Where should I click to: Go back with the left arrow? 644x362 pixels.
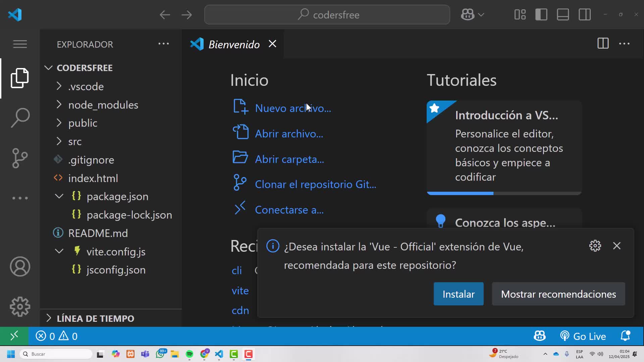[165, 15]
